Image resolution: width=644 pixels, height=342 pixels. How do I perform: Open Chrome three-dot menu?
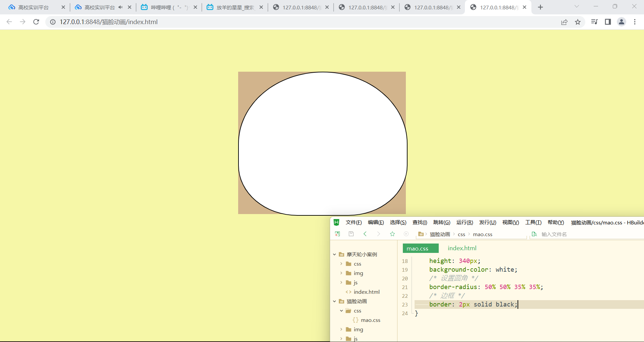pos(635,22)
